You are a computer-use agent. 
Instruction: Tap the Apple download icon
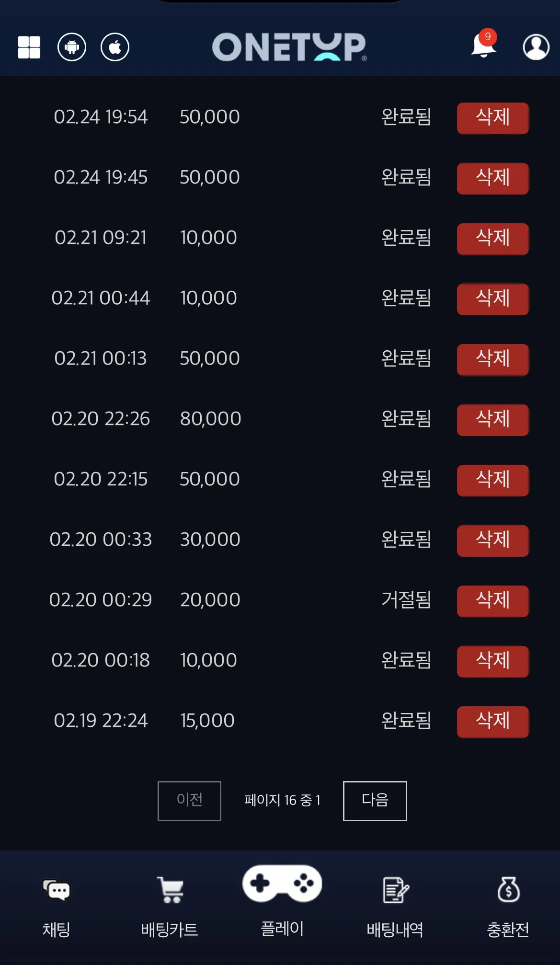point(115,47)
